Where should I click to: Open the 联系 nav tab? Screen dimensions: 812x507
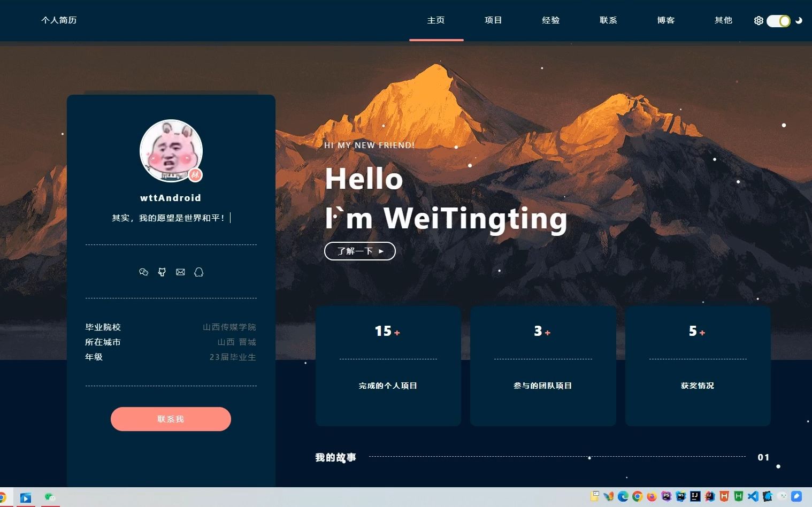(x=609, y=20)
